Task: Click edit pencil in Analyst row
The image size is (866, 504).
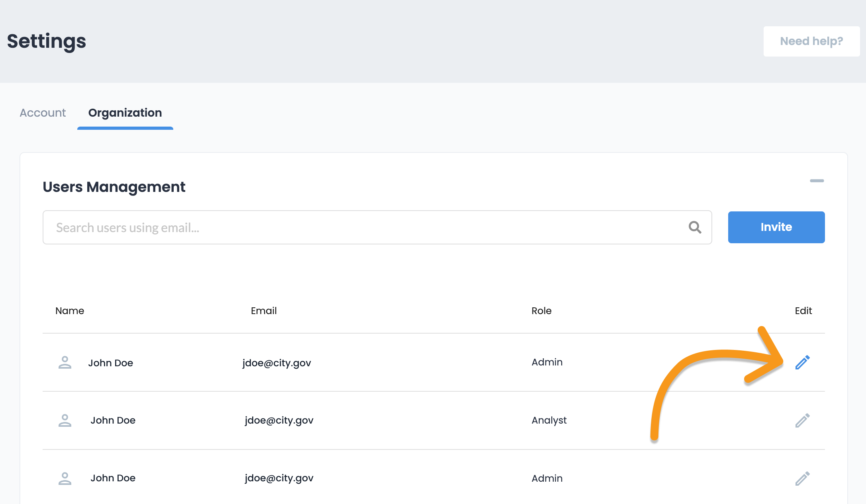Action: 802,420
